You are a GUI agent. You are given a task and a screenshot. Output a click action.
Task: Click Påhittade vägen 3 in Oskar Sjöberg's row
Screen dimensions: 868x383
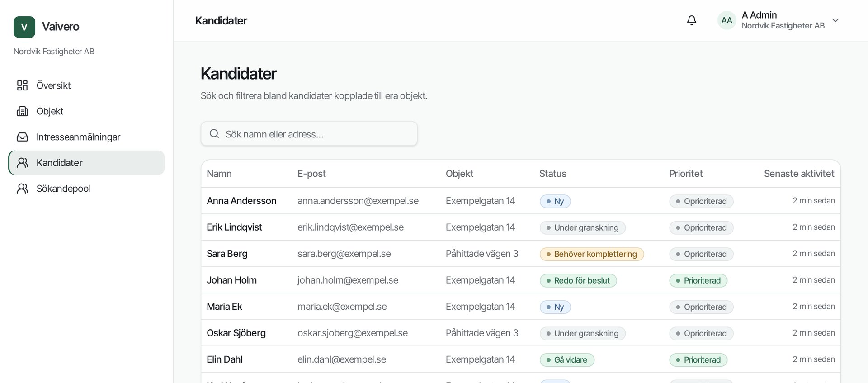pyautogui.click(x=482, y=333)
